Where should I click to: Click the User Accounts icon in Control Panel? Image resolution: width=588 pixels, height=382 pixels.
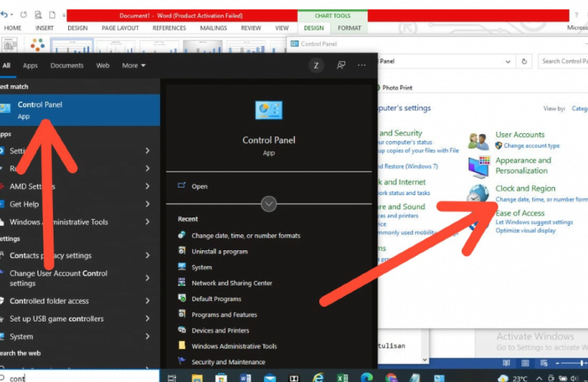(x=478, y=141)
